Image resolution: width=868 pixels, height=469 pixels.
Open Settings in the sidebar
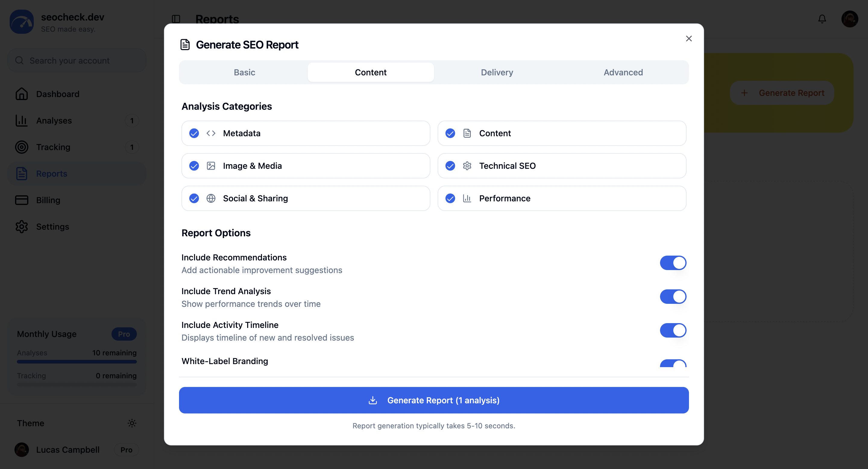tap(77, 227)
